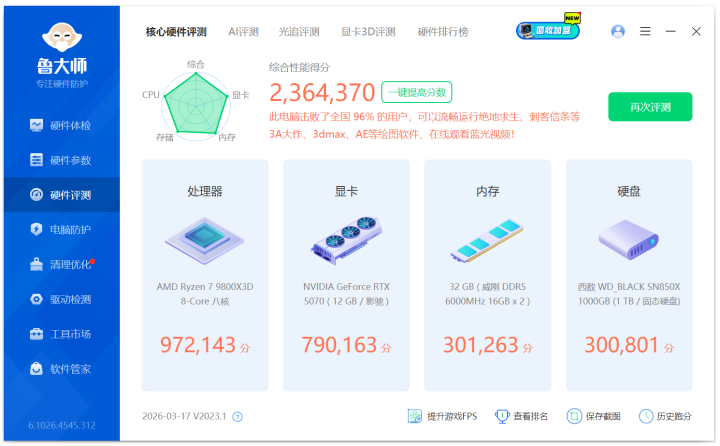
Task: Click the 保存截图 link
Action: point(593,416)
